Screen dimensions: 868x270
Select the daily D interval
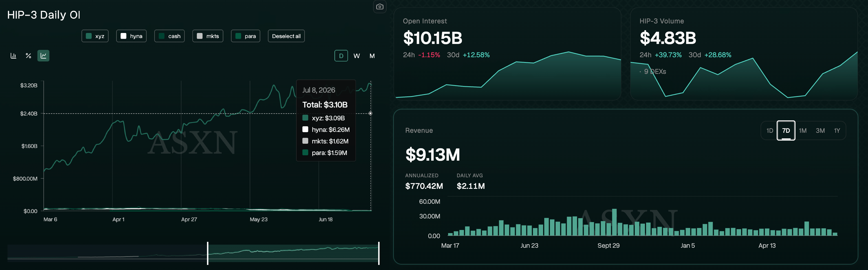coord(341,56)
